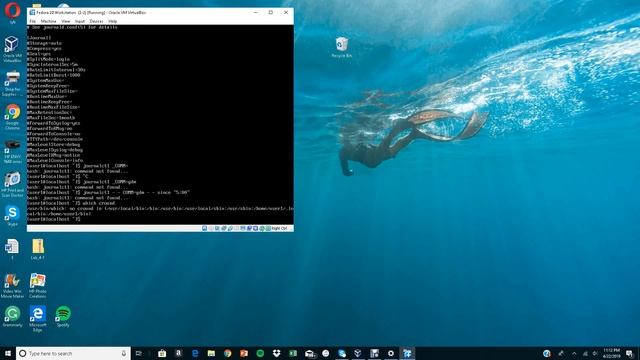Switch to the highlighted running VM taskbar icon
Screen dimensions: 640x360
tap(407, 353)
